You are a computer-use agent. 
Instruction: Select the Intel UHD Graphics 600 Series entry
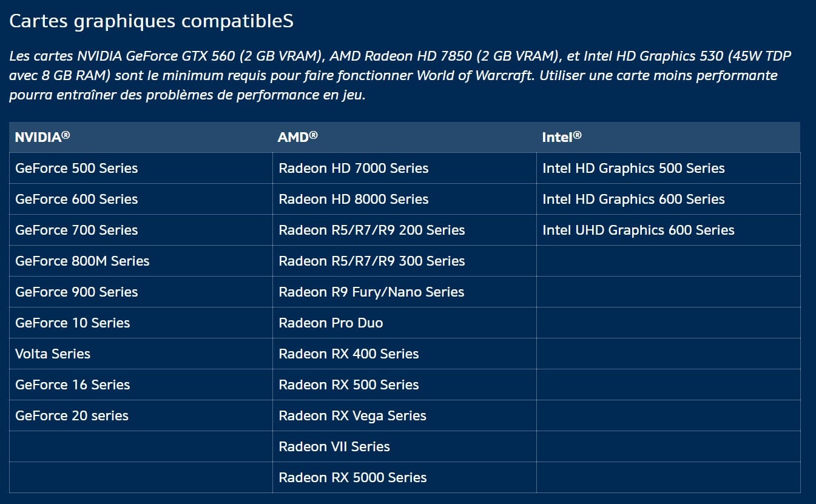tap(638, 230)
